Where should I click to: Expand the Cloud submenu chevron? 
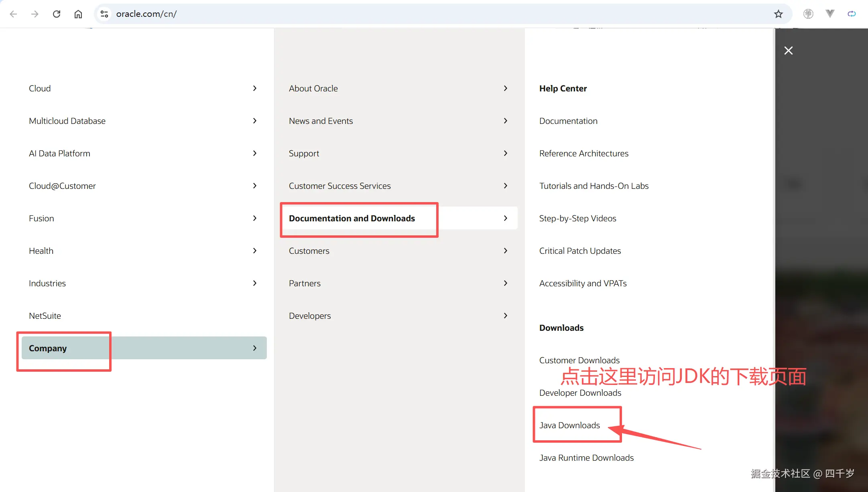pos(255,88)
